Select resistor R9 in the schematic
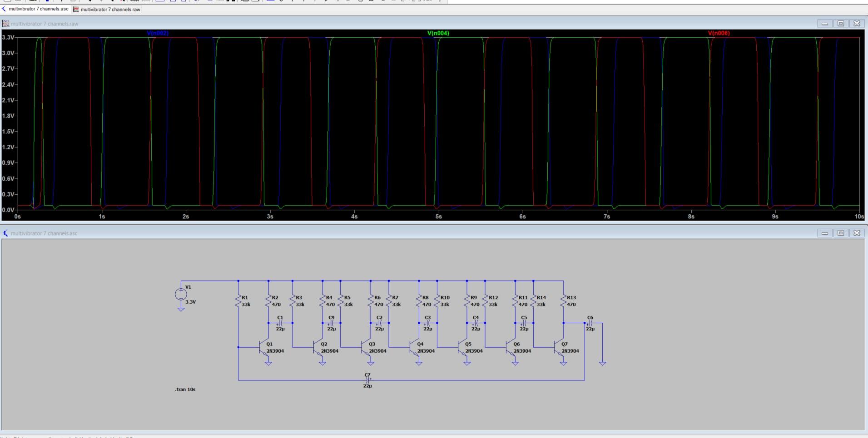Image resolution: width=868 pixels, height=438 pixels. 467,301
